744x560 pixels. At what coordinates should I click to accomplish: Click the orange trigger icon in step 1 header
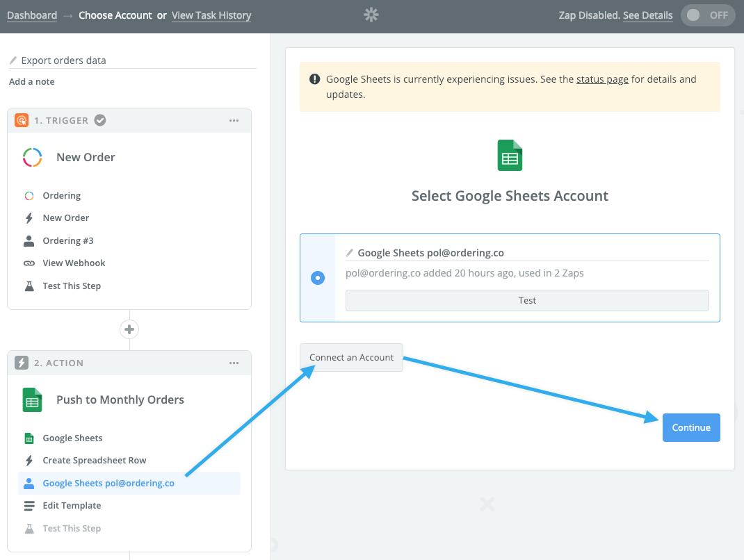22,120
